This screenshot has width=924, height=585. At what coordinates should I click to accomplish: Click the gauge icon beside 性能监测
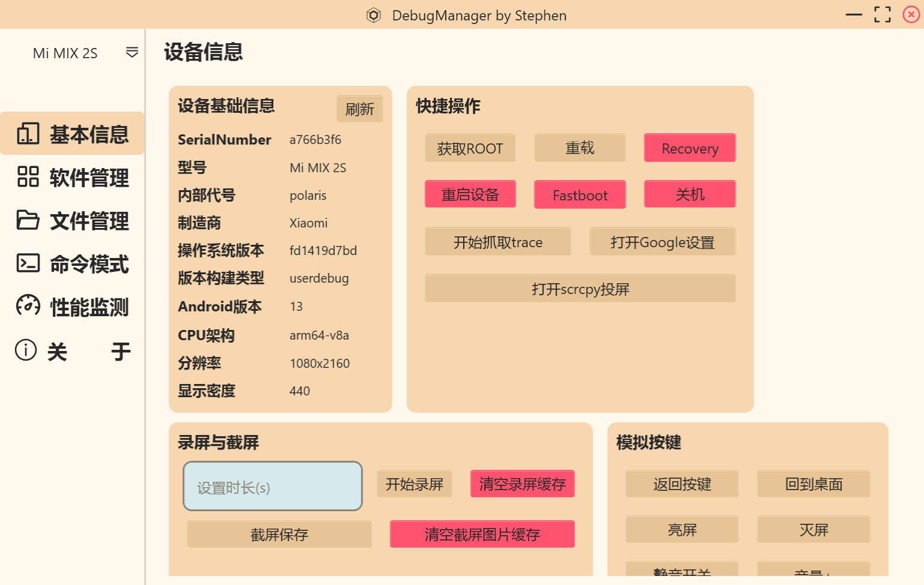[x=28, y=306]
